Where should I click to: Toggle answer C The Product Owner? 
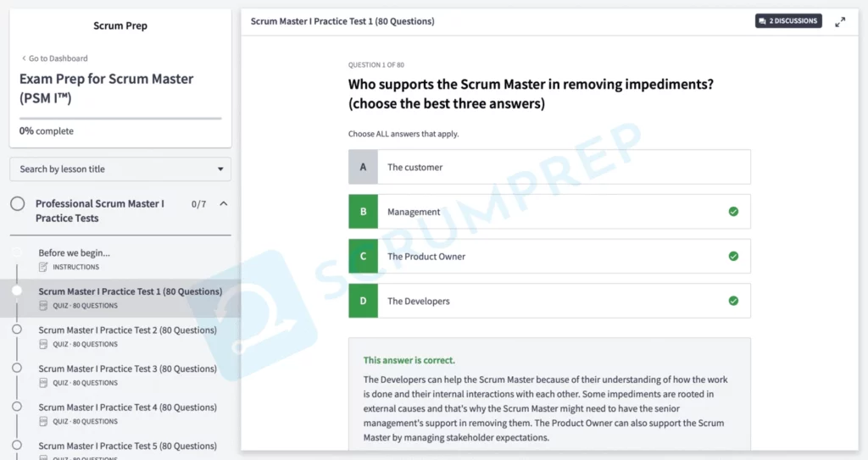click(x=548, y=257)
